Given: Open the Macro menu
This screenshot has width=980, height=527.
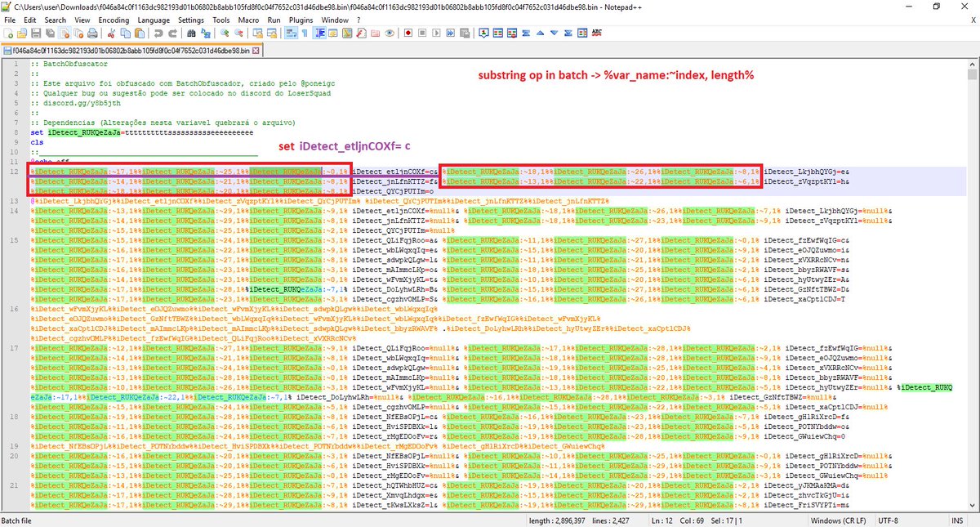Looking at the screenshot, I should pos(249,19).
